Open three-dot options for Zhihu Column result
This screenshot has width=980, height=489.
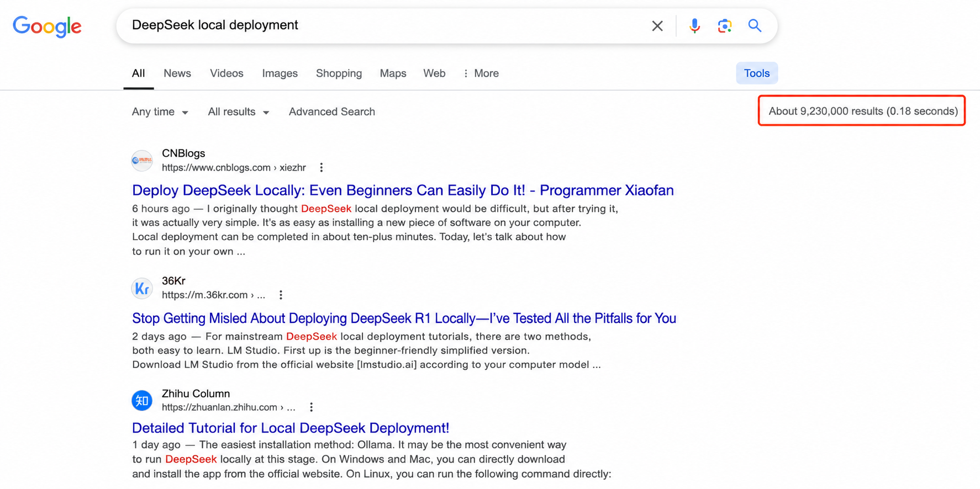[311, 407]
